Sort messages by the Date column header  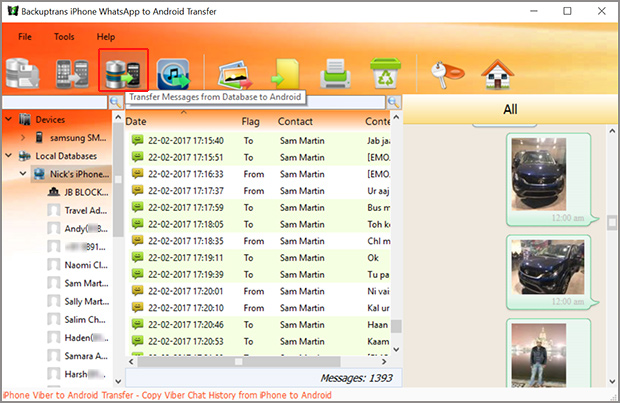[x=136, y=121]
